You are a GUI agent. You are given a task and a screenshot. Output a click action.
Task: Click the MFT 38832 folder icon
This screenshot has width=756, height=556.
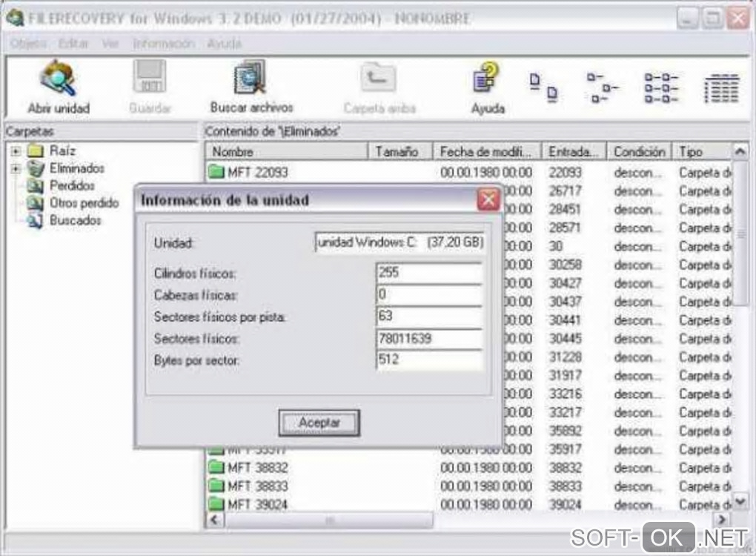[217, 467]
